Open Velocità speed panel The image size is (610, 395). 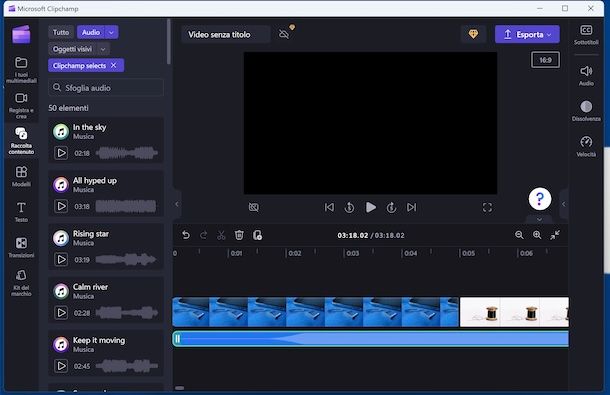(x=586, y=146)
